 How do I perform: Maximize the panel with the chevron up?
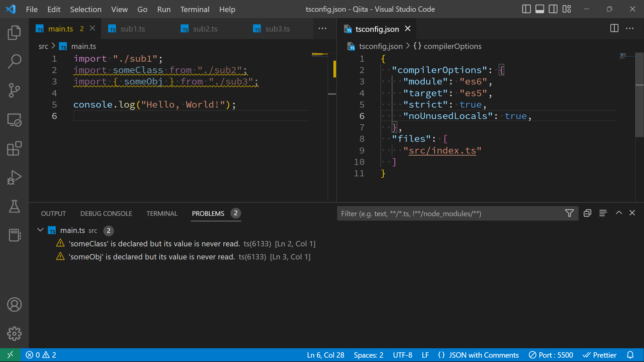pos(619,213)
